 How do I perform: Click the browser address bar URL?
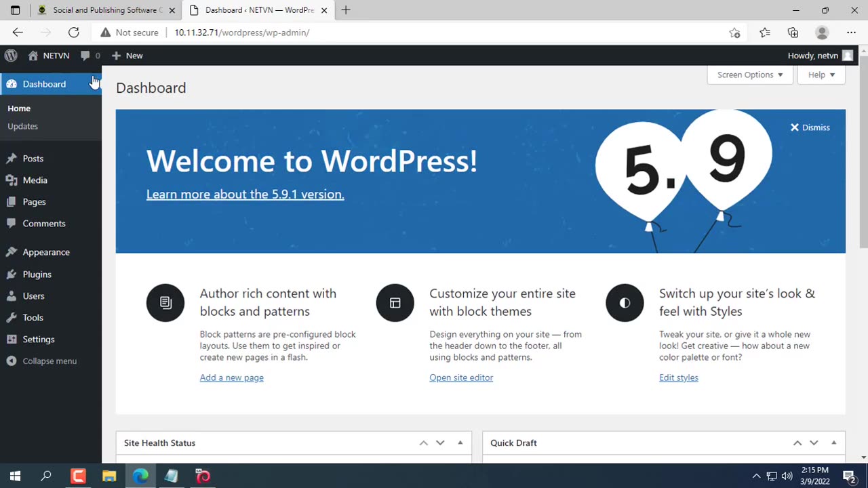(x=242, y=33)
